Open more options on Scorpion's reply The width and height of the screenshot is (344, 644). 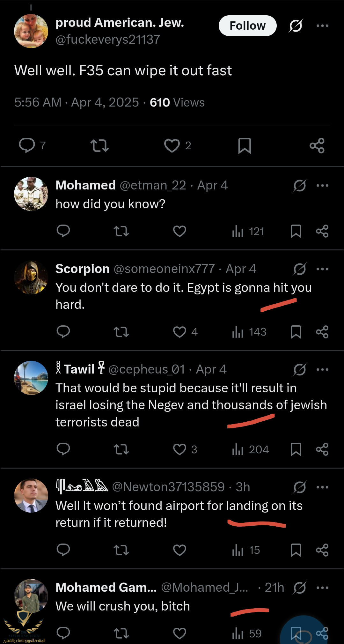click(x=322, y=269)
